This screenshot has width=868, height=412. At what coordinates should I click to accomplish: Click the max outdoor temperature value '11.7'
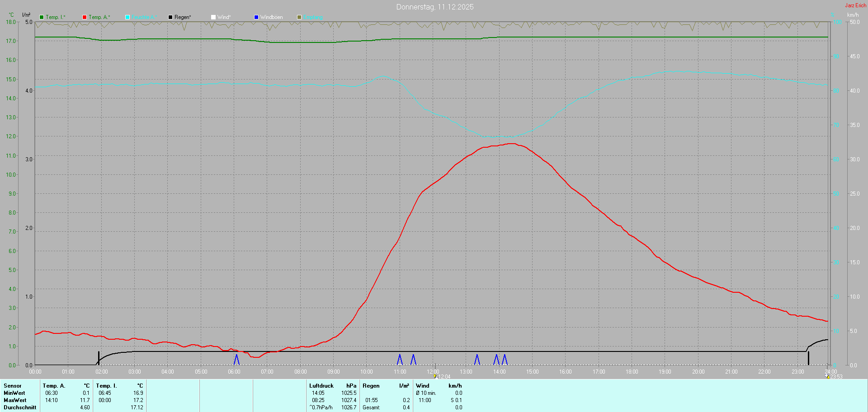85,400
